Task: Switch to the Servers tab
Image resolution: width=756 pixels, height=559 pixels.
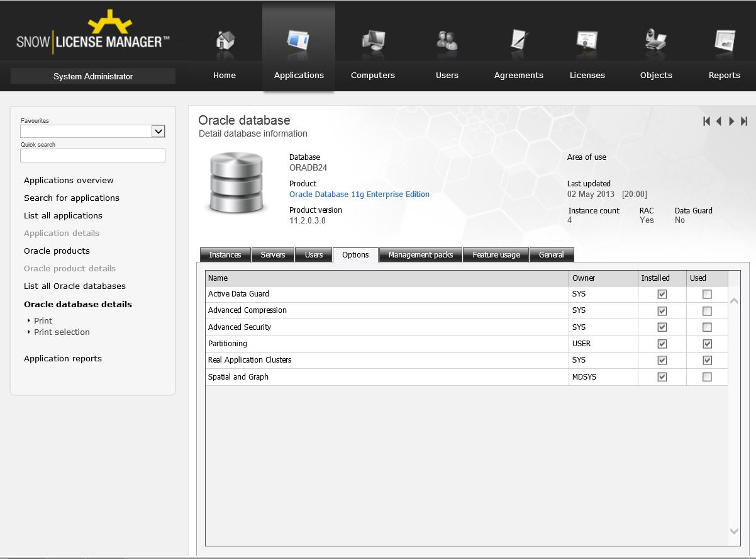Action: (x=273, y=255)
